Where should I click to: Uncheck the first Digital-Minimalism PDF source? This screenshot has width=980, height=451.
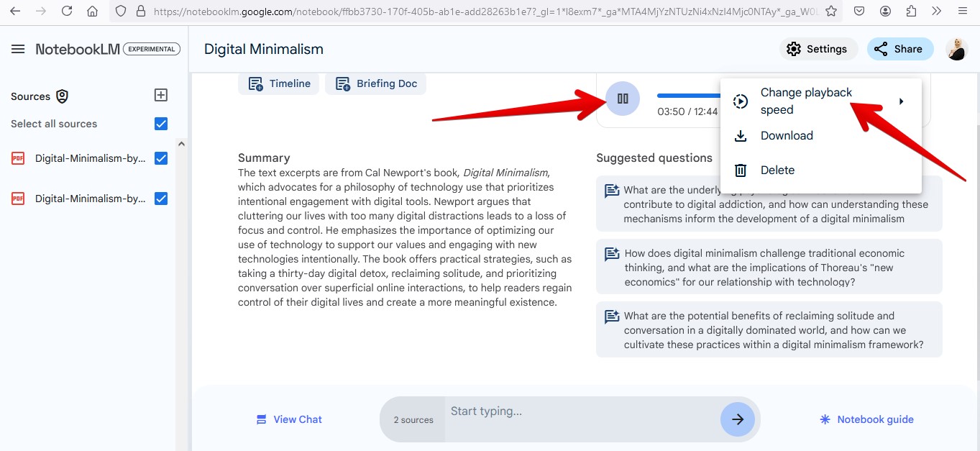pyautogui.click(x=161, y=158)
